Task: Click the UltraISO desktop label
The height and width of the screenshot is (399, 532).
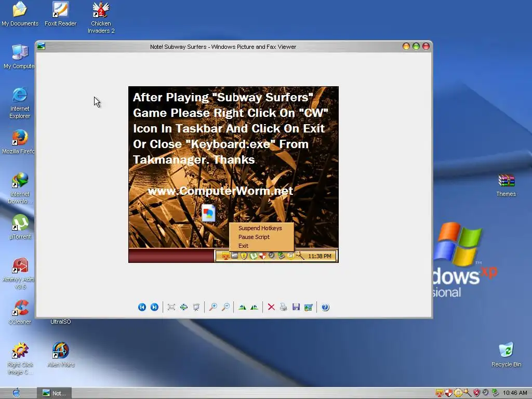Action: tap(61, 322)
